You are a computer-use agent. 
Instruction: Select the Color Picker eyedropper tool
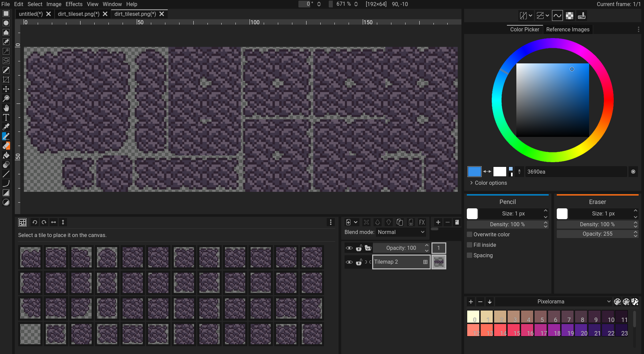click(6, 127)
